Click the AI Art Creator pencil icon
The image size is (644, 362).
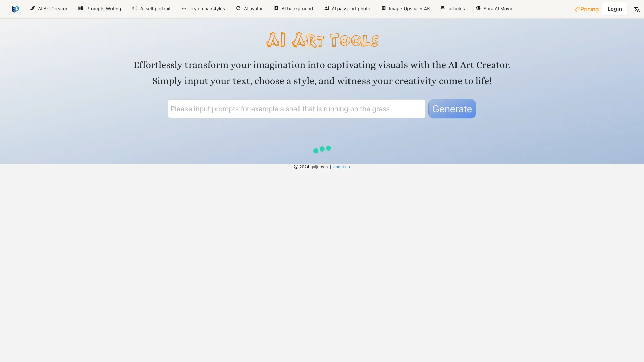pyautogui.click(x=32, y=8)
